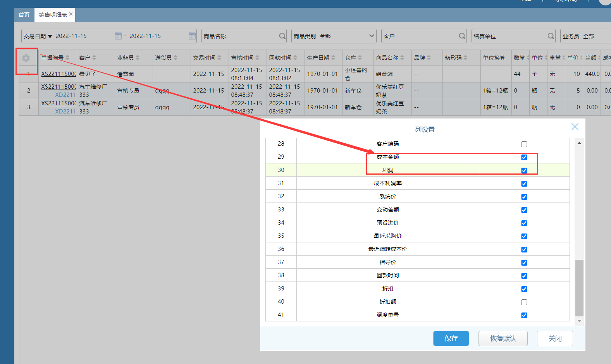Image resolution: width=611 pixels, height=364 pixels.
Task: Sort by 单价 column arrows
Action: pos(582,58)
